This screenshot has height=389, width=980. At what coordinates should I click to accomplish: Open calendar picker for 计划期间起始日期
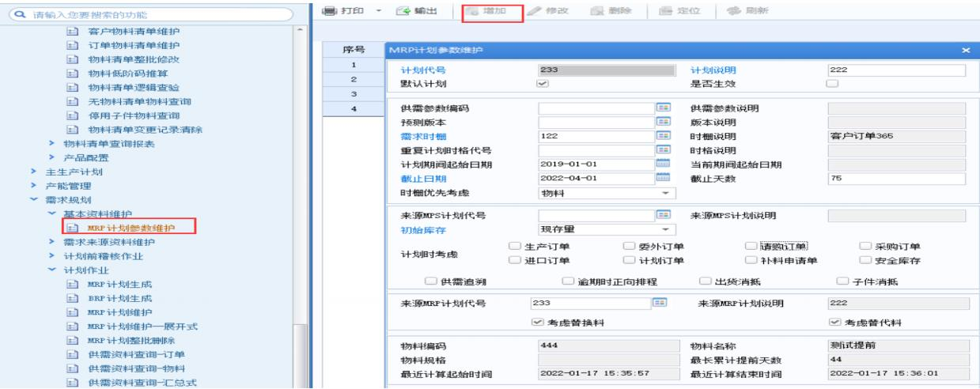(x=664, y=164)
